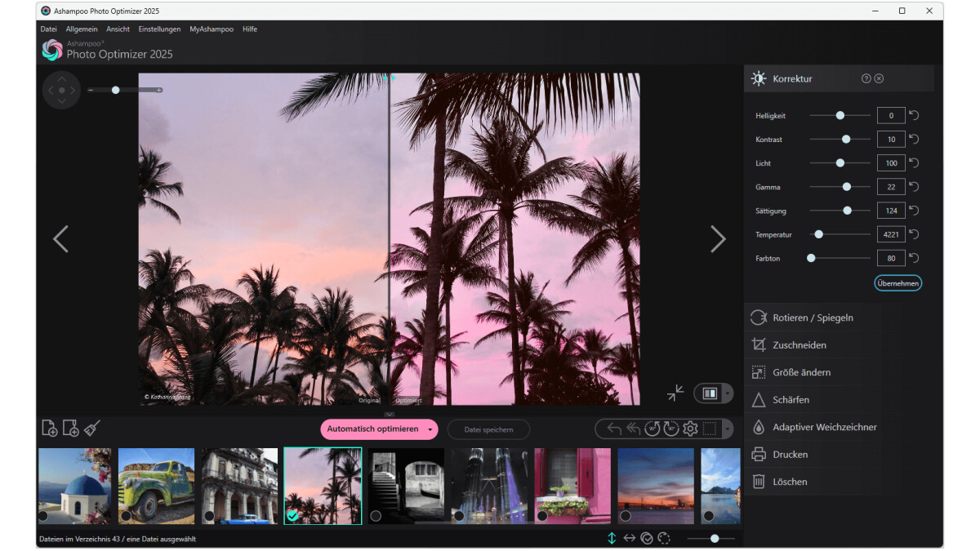Open the MyAshampoo menu
The image size is (980, 551).
[x=212, y=29]
